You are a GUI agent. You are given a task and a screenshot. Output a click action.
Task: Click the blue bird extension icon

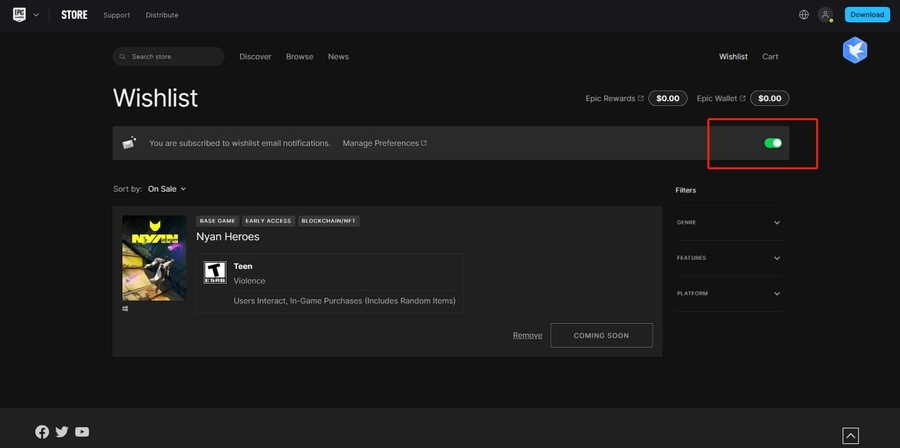(x=854, y=50)
